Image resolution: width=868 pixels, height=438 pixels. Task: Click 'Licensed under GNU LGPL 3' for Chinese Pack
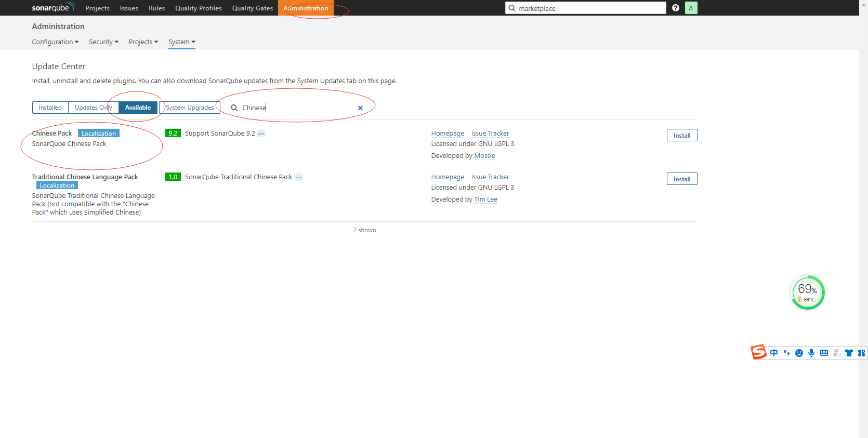click(x=472, y=144)
